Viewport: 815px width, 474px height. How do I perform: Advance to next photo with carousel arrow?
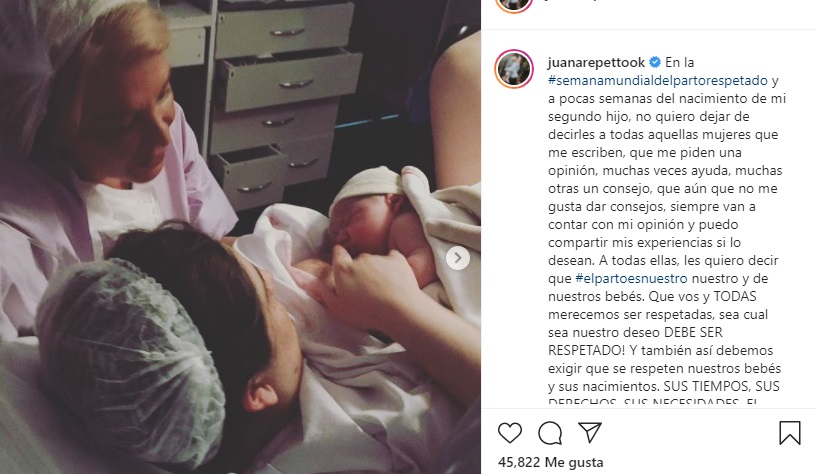pos(458,258)
